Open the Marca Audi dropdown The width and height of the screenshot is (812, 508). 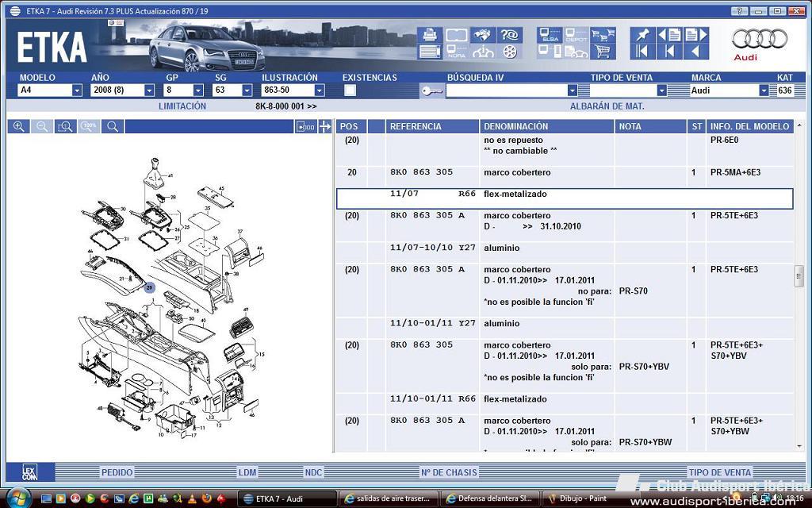tap(764, 90)
